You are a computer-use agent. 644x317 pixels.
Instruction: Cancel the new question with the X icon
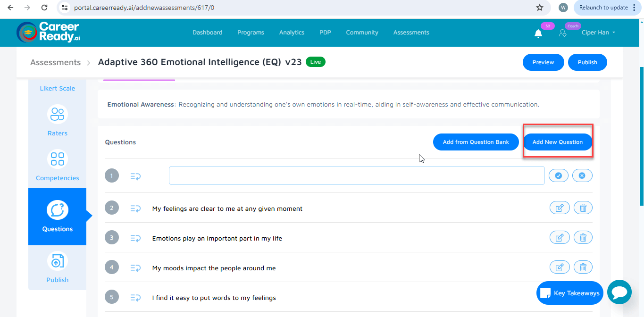(582, 175)
